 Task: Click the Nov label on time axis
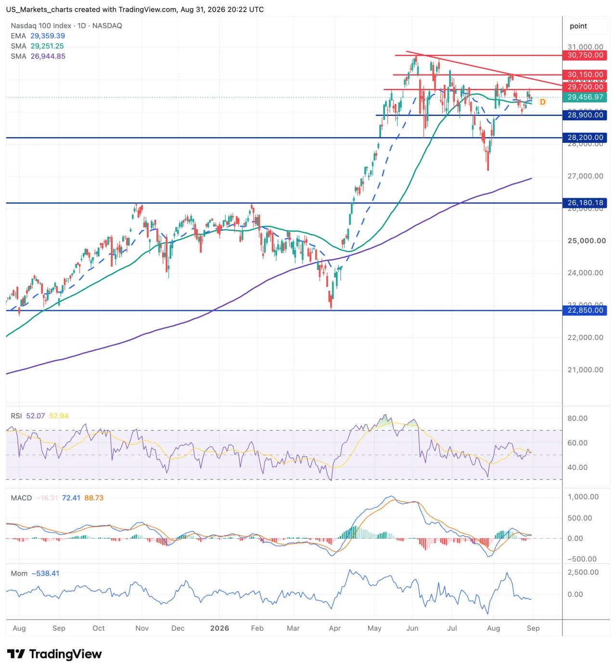pyautogui.click(x=142, y=628)
